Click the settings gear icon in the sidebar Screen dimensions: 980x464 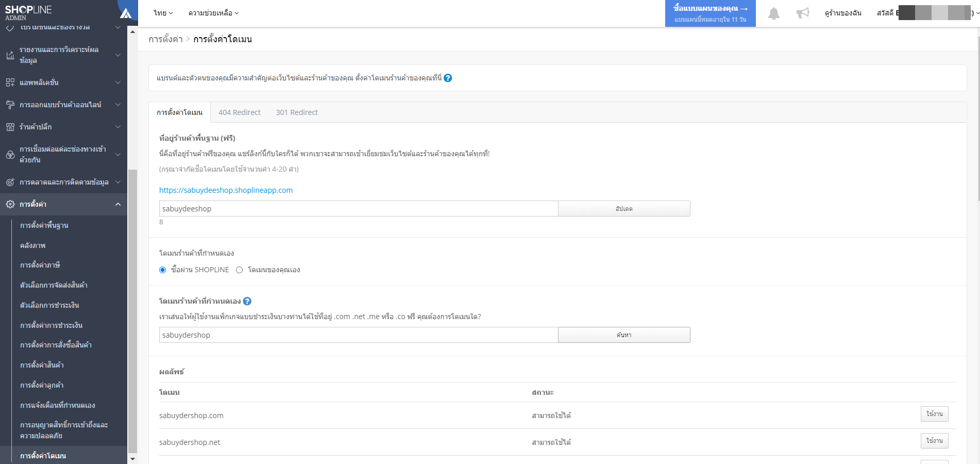point(10,204)
